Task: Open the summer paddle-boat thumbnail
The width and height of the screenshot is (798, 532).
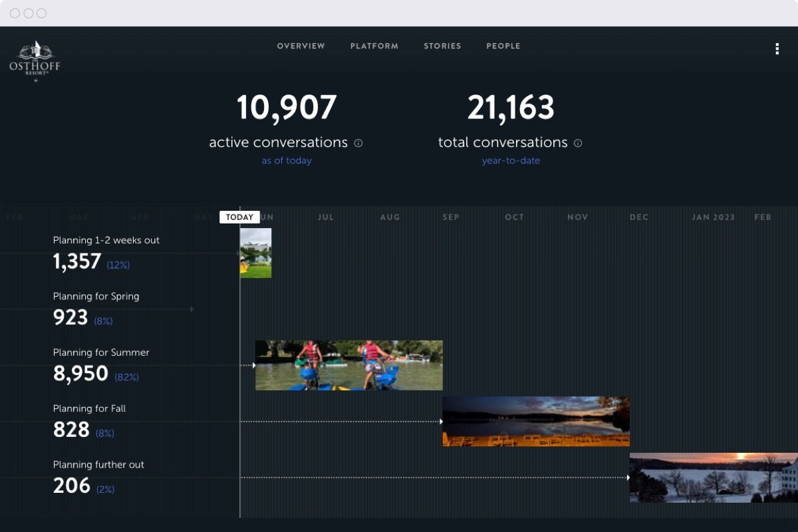Action: [348, 364]
